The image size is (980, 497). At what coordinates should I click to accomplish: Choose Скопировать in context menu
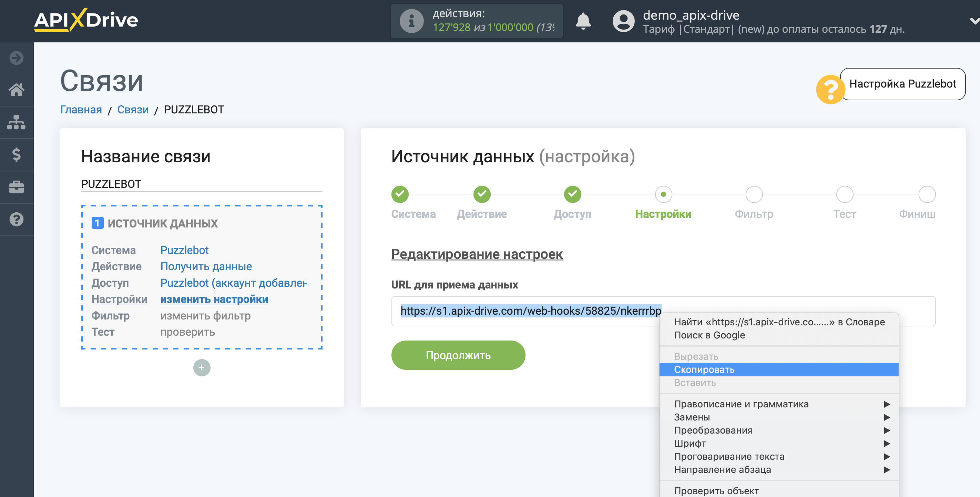click(779, 369)
